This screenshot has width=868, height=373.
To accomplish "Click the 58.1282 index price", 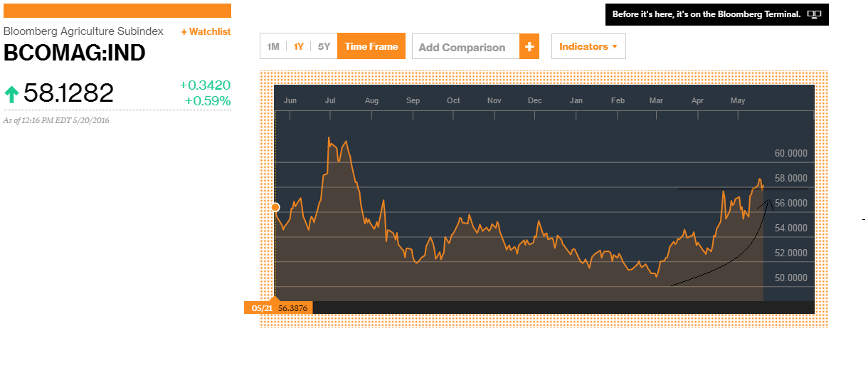I will click(x=68, y=93).
